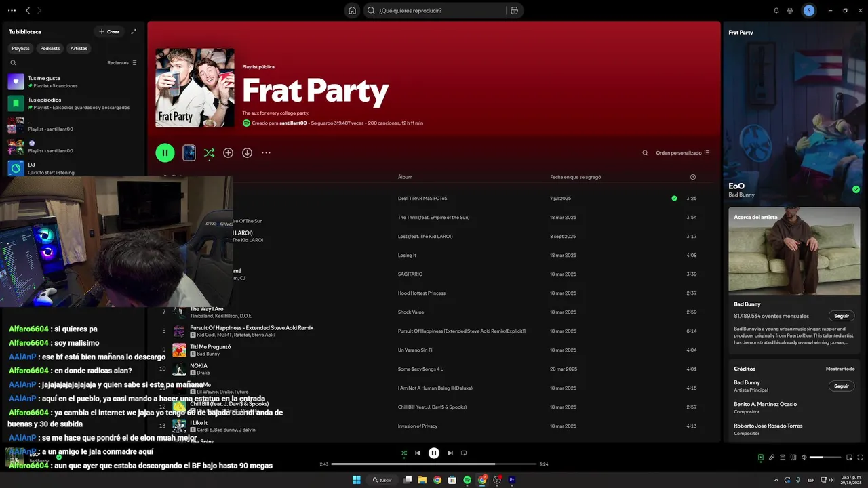Search within Tu biblioteca
The image size is (868, 488).
[13, 62]
